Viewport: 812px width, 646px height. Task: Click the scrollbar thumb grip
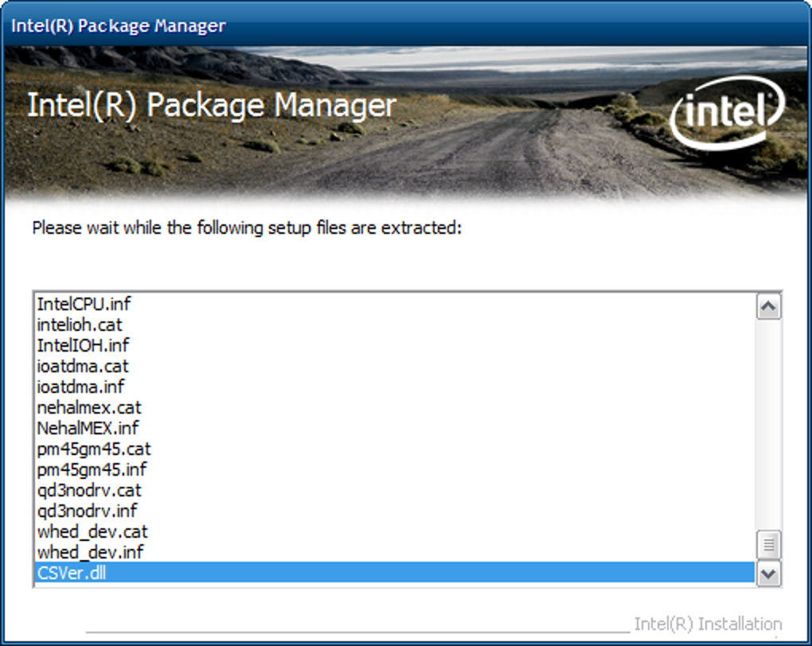pyautogui.click(x=768, y=545)
